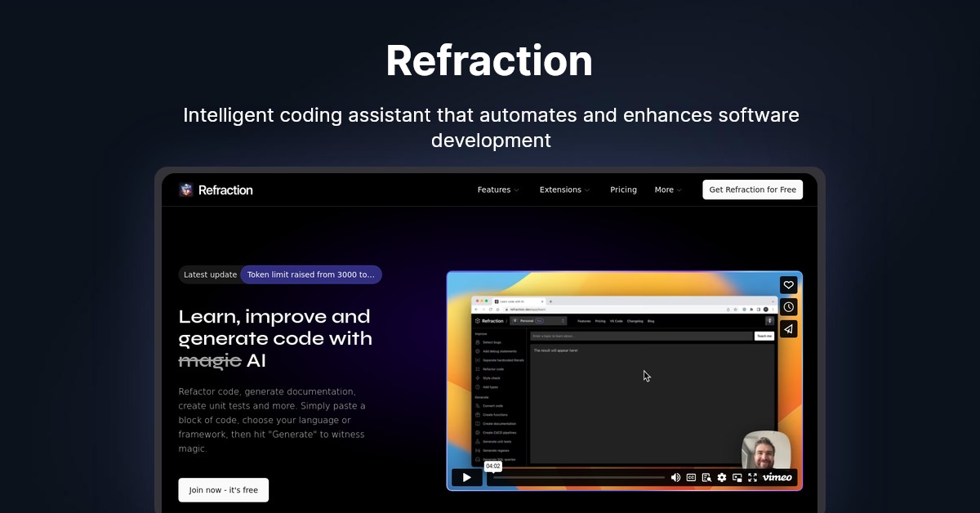The image size is (980, 513).
Task: Toggle closed captions CC icon
Action: [x=691, y=477]
